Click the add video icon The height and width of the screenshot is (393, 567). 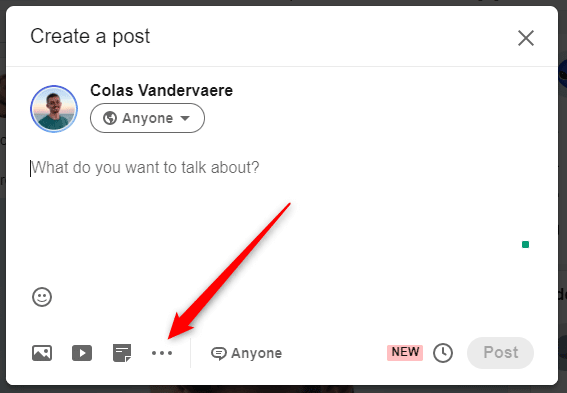click(82, 353)
